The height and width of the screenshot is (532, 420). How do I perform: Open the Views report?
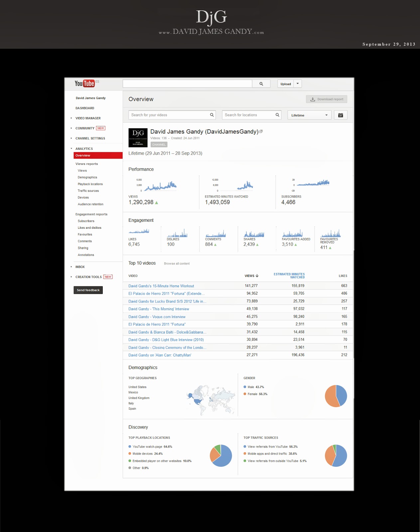tap(82, 171)
